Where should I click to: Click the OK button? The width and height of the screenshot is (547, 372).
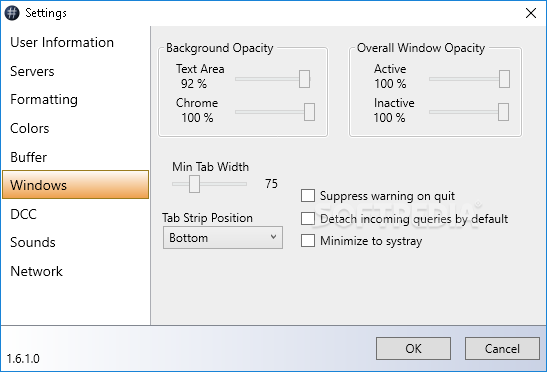tap(413, 348)
